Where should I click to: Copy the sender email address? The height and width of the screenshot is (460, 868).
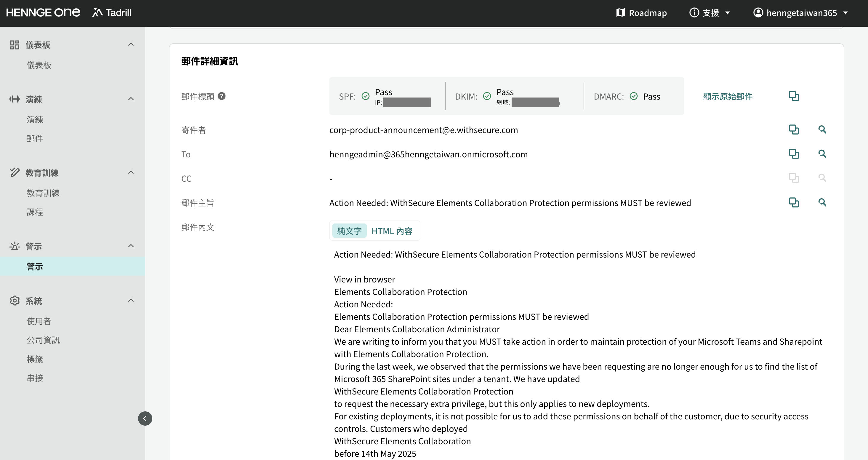pos(794,130)
